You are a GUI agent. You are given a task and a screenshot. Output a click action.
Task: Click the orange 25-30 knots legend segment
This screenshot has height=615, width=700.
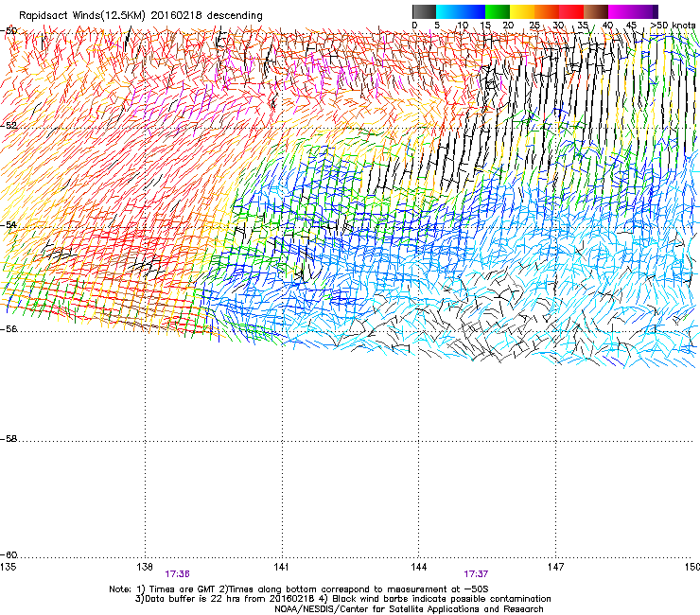tap(547, 11)
